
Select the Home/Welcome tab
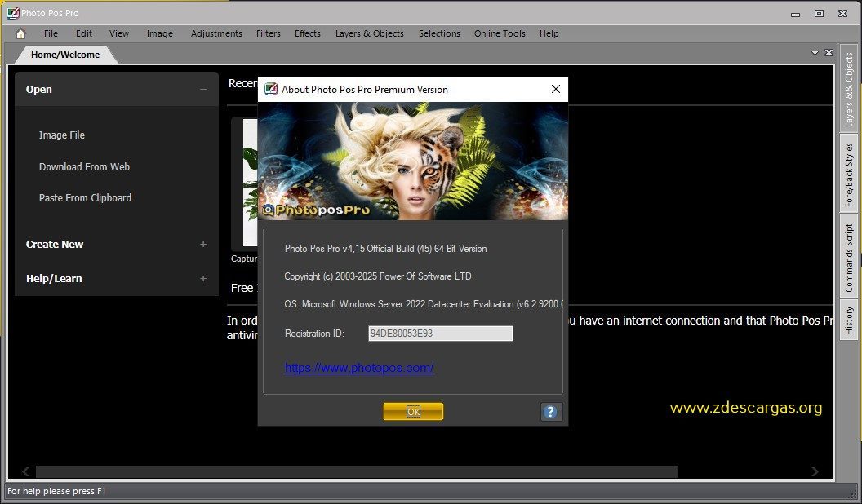(x=65, y=55)
